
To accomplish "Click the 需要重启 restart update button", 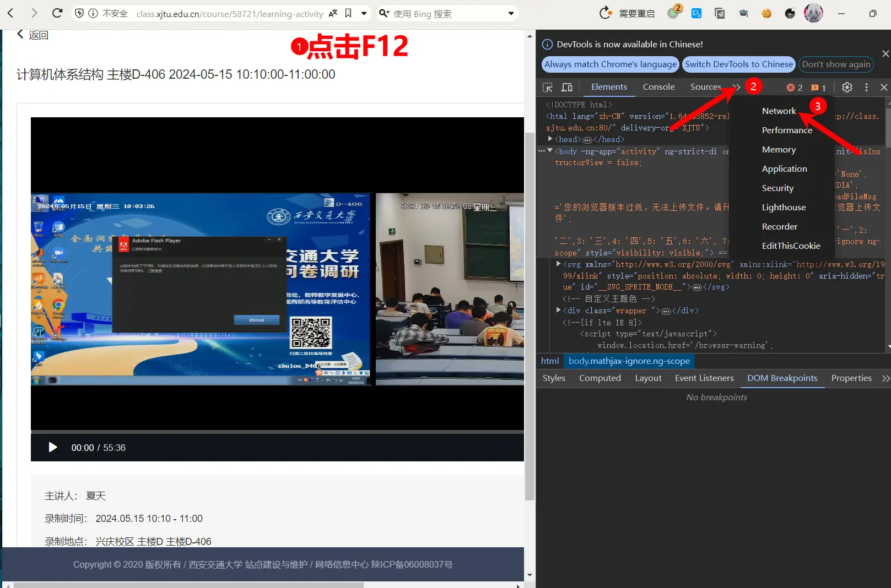I will (x=628, y=13).
